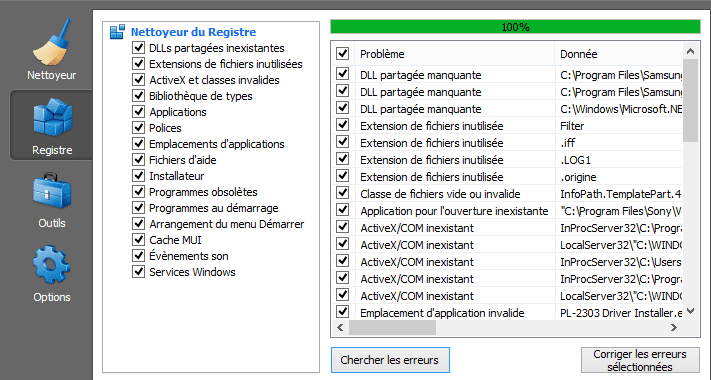
Task: Click Chercher les erreurs button
Action: click(390, 360)
